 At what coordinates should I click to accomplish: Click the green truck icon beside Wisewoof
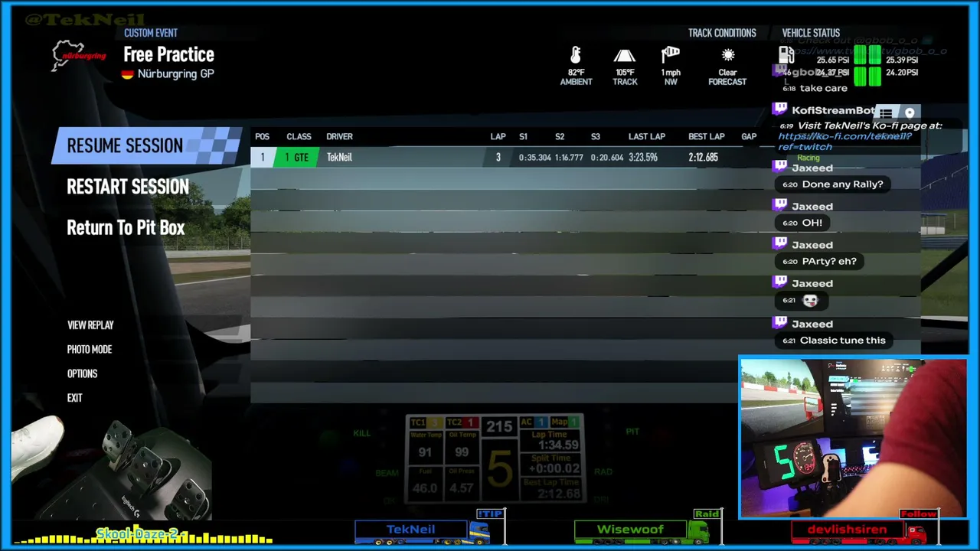pos(699,531)
